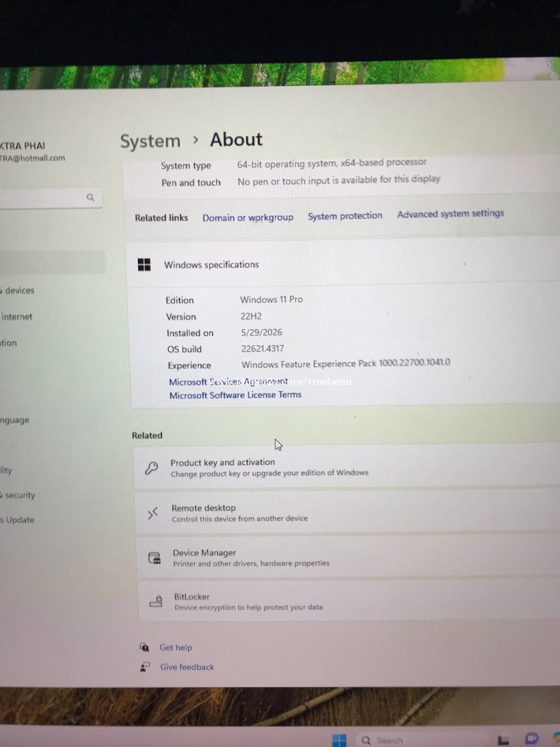Open the black app icon on the taskbar

pos(503,740)
